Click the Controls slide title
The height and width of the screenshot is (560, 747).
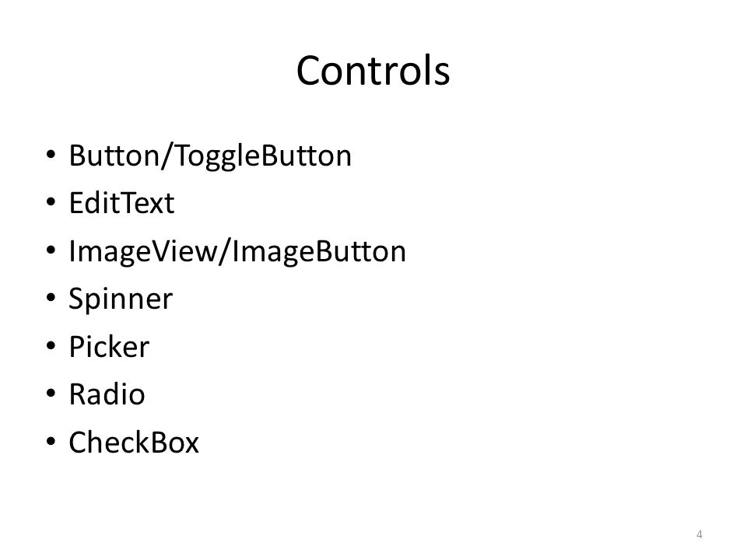click(x=373, y=71)
